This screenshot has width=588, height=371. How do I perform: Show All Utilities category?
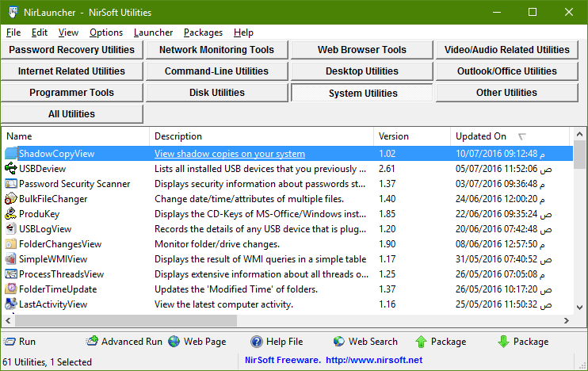click(72, 114)
